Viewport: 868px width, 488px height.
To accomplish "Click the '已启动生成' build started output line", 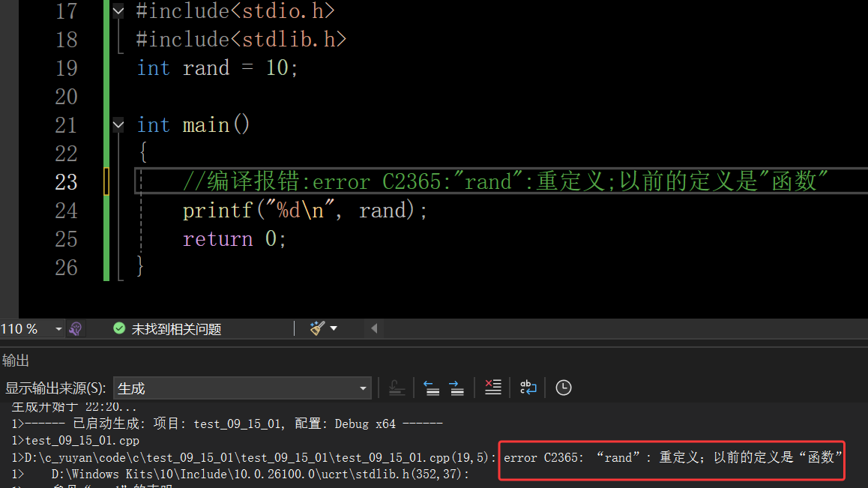I will pyautogui.click(x=228, y=424).
